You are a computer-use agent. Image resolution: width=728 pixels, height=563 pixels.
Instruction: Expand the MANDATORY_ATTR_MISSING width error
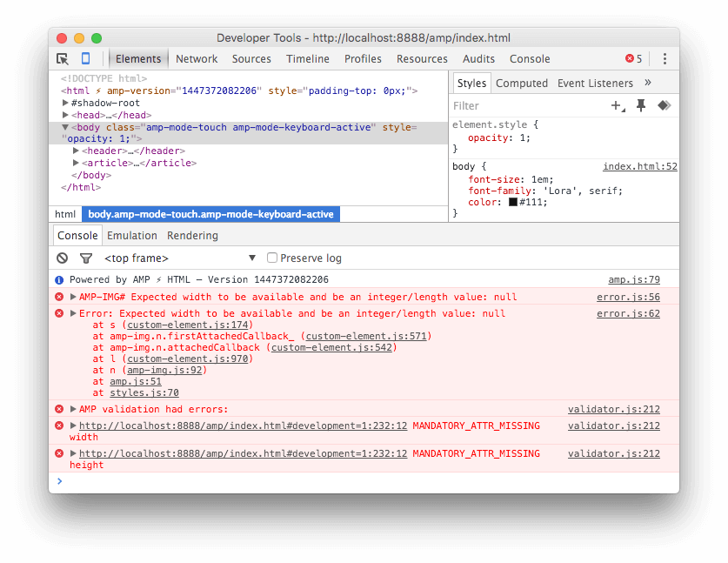point(73,426)
